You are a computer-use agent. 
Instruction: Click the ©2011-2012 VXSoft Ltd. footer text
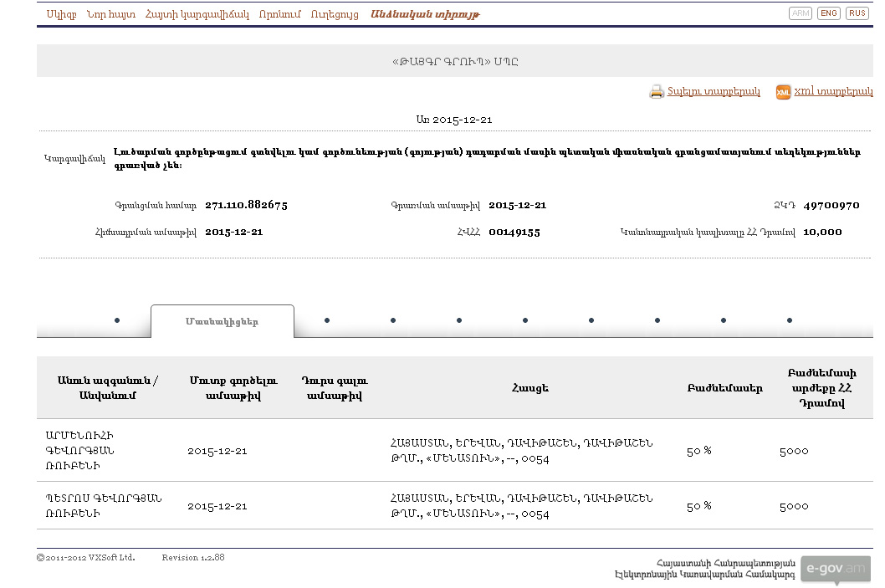pyautogui.click(x=86, y=558)
